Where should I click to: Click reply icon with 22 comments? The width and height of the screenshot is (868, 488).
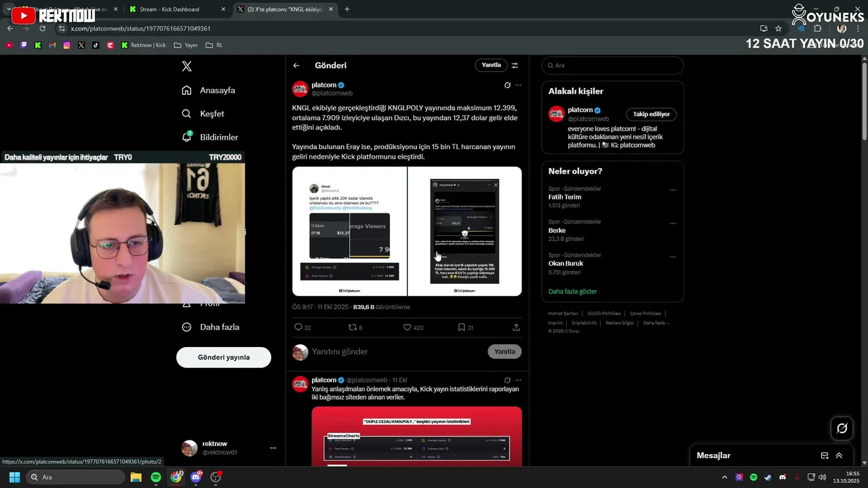point(298,327)
